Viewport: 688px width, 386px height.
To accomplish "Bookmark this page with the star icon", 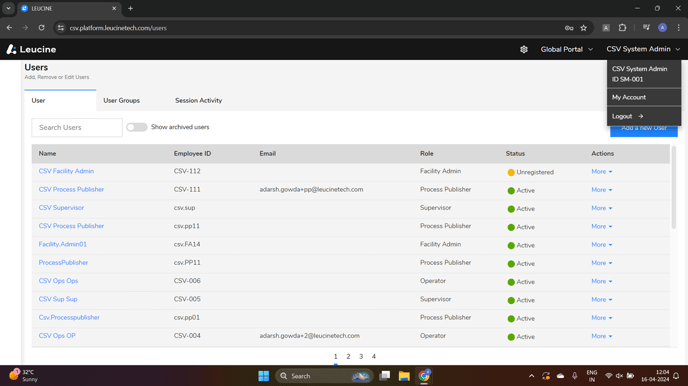I will tap(584, 28).
